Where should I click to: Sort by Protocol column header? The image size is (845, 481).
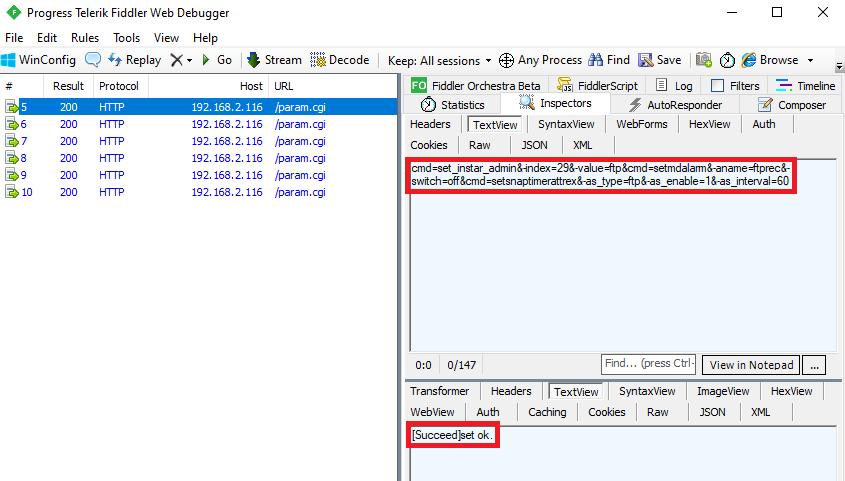click(121, 86)
